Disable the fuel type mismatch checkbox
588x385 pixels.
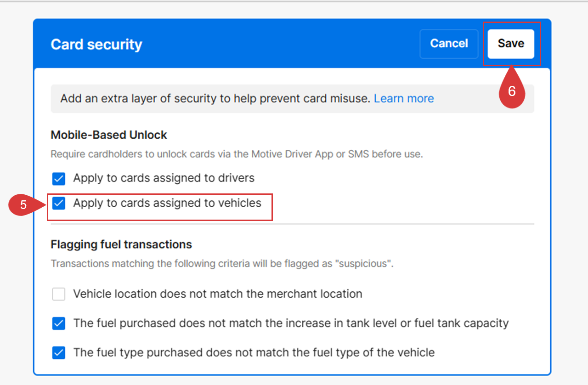pos(59,353)
